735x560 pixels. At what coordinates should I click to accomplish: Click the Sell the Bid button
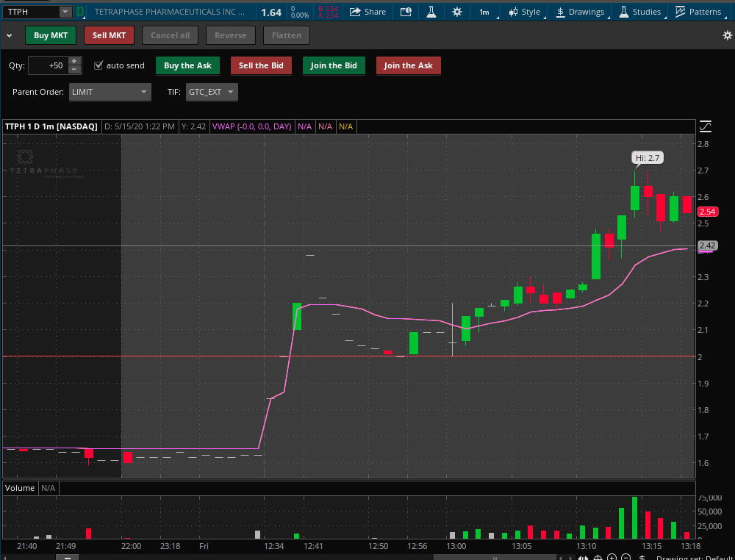[261, 65]
